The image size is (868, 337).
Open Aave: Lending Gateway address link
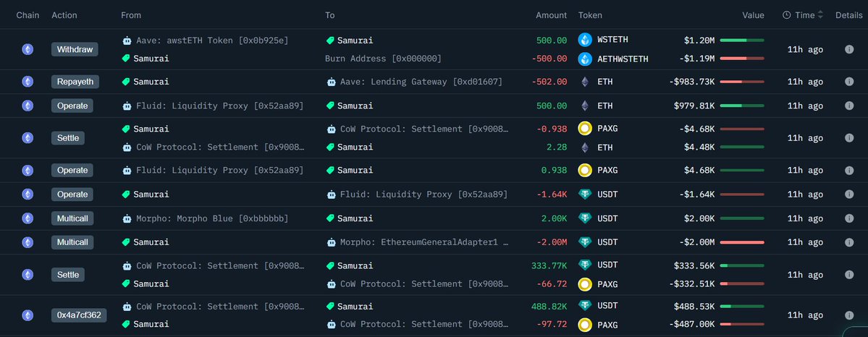[421, 82]
